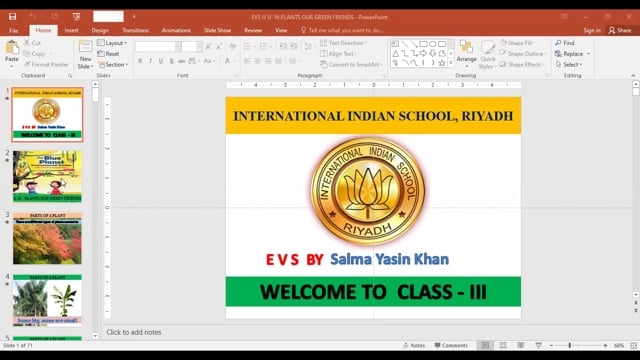Click the Undo arrow icon
This screenshot has width=640, height=360.
(x=33, y=17)
